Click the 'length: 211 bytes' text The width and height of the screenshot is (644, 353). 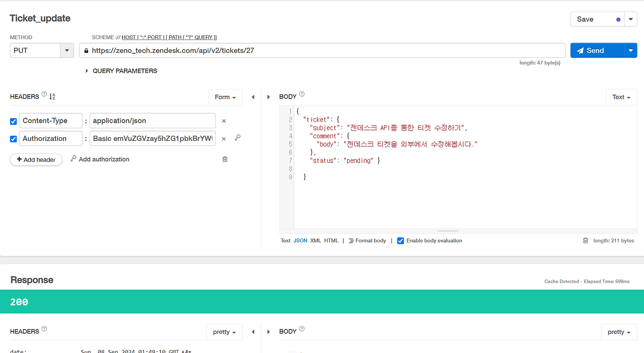[x=614, y=241]
